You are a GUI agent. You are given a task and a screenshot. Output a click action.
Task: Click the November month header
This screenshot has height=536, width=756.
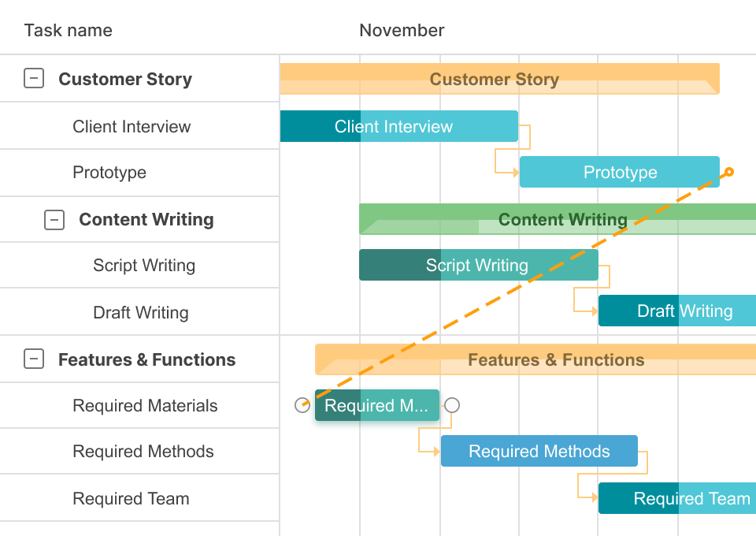[402, 31]
